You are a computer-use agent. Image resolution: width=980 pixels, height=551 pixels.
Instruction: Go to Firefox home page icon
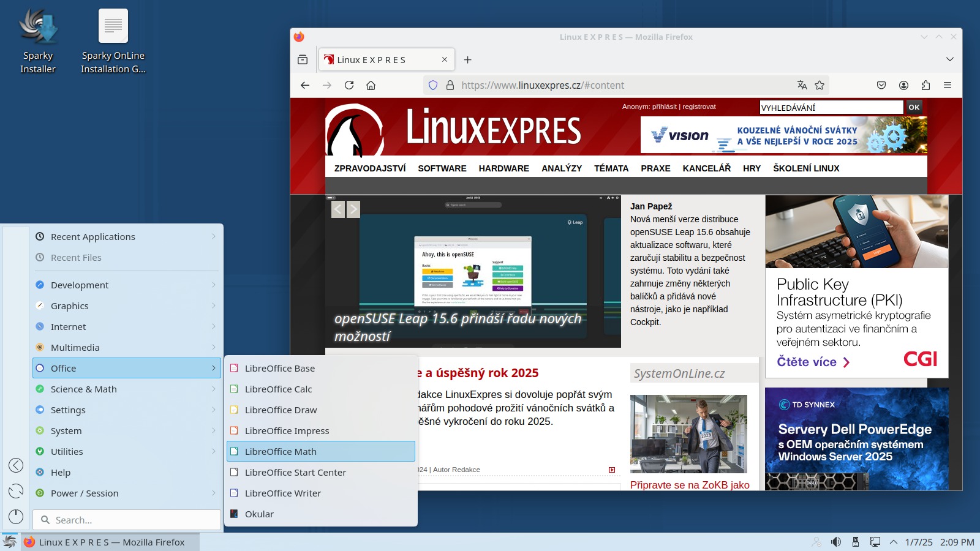pyautogui.click(x=371, y=85)
